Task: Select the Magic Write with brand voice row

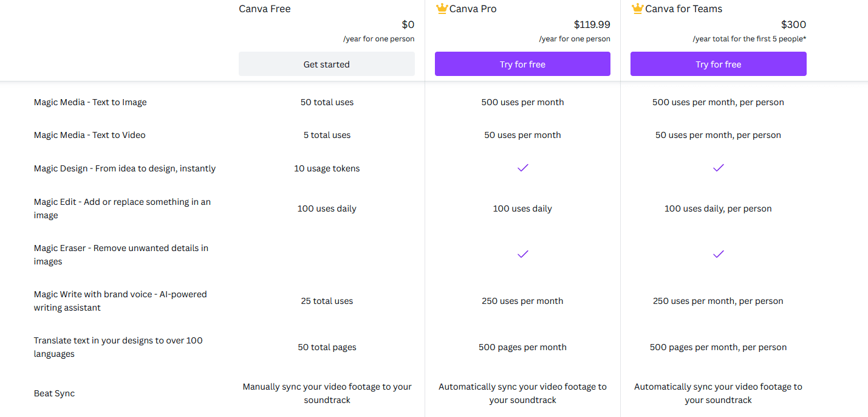Action: tap(120, 300)
